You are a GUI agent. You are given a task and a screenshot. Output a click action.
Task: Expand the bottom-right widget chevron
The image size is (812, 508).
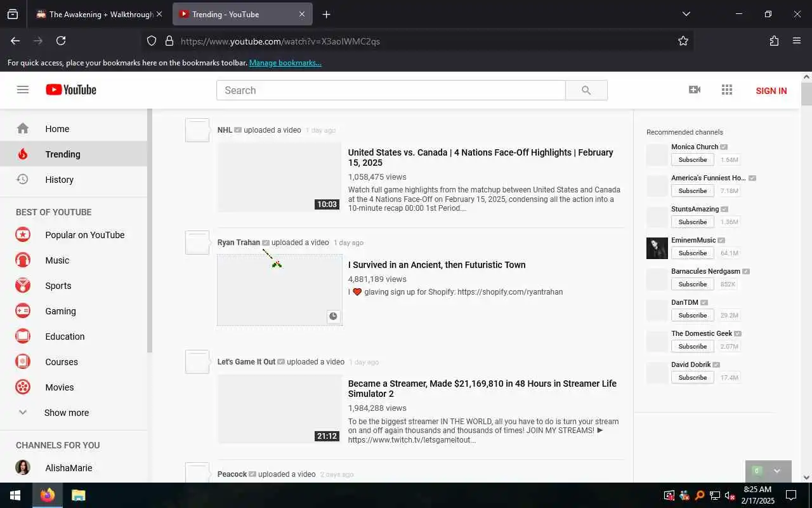click(x=777, y=471)
